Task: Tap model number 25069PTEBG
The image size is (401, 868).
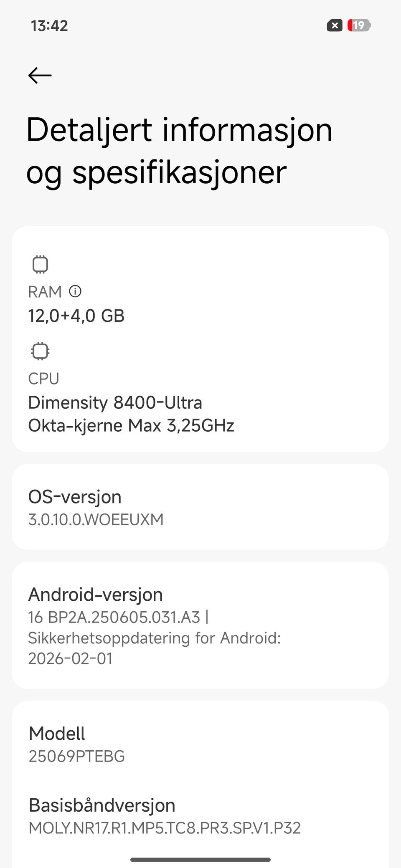Action: click(x=76, y=756)
